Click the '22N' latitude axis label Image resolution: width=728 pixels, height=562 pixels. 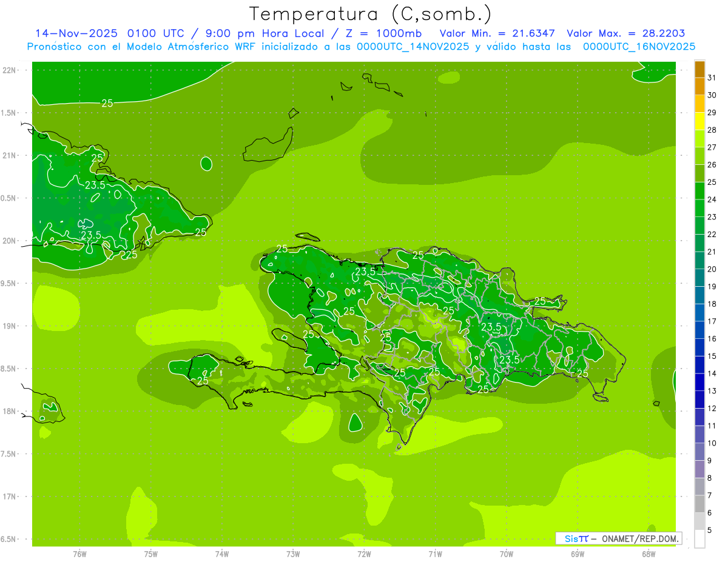10,70
